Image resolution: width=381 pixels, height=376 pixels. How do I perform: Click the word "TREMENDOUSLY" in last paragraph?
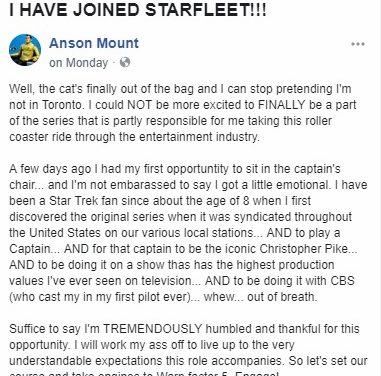[153, 329]
